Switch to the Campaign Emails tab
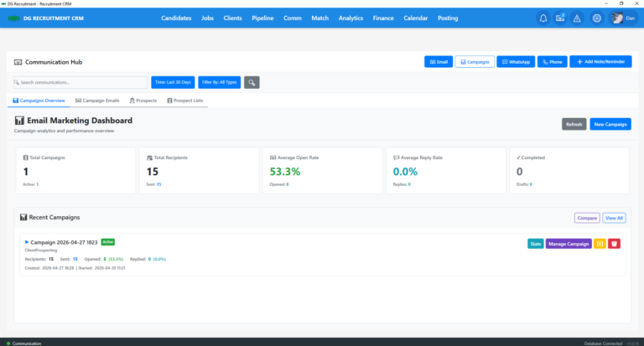 click(x=97, y=101)
